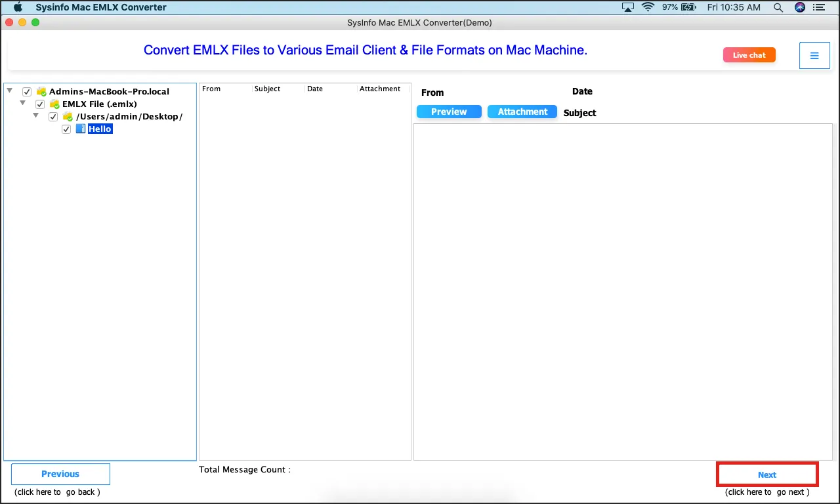Go back with the Previous button
Viewport: 840px width, 504px height.
(x=60, y=474)
